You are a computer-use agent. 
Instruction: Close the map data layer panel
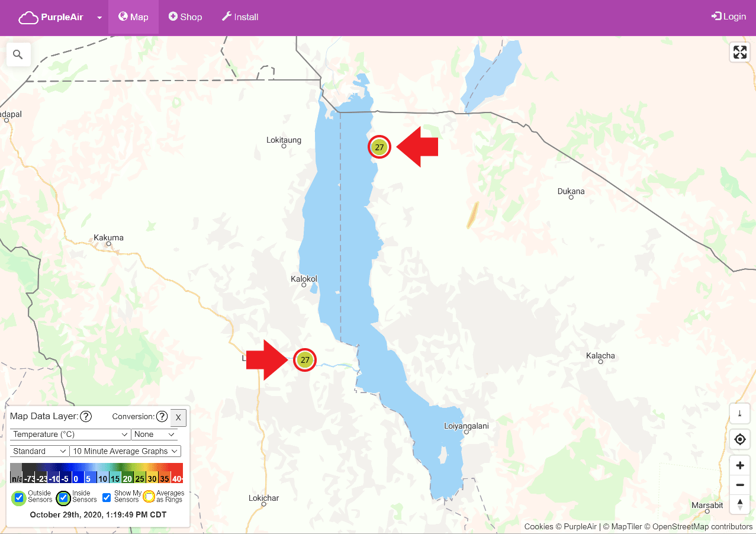[x=178, y=417]
